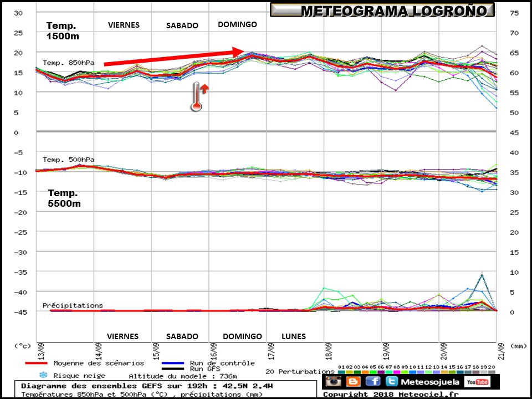Open the Facebook icon
Image resolution: width=532 pixels, height=399 pixels.
coord(373,381)
